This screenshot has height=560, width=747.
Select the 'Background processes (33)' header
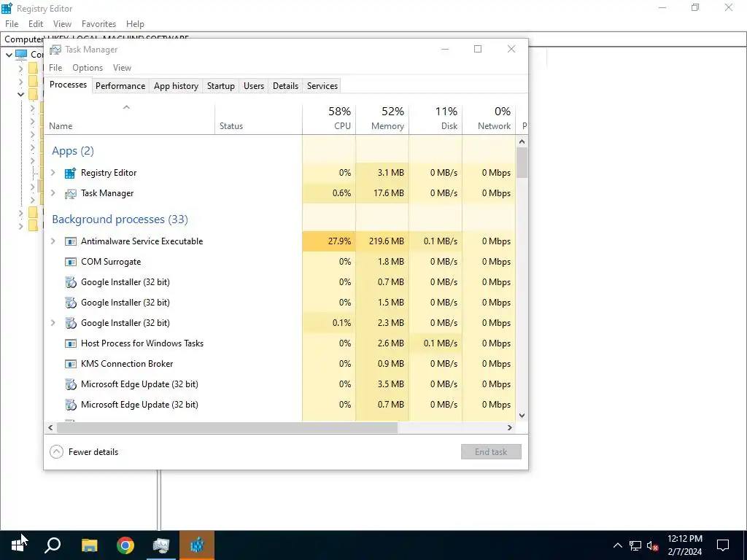120,219
